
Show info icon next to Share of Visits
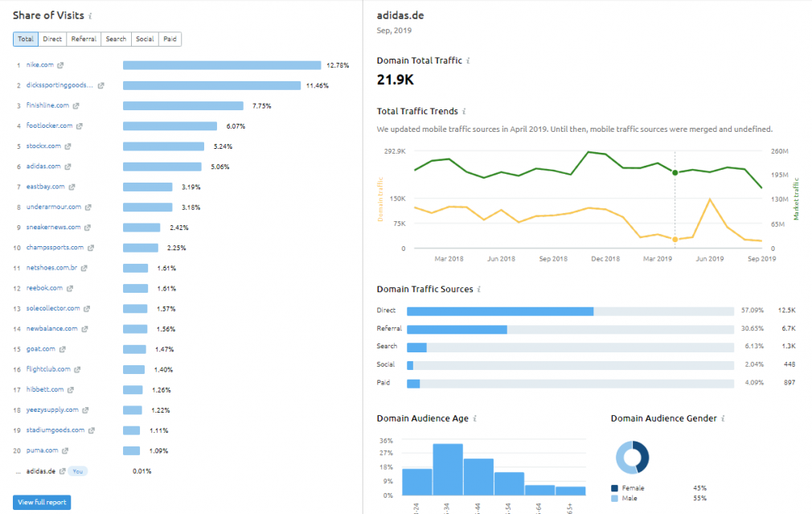pos(90,16)
